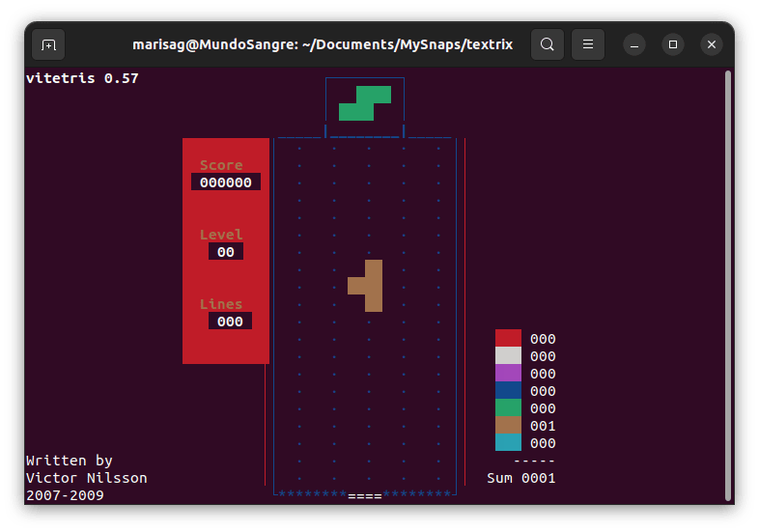This screenshot has width=759, height=532.
Task: Click the 2007-2009 copyright years
Action: [x=65, y=495]
